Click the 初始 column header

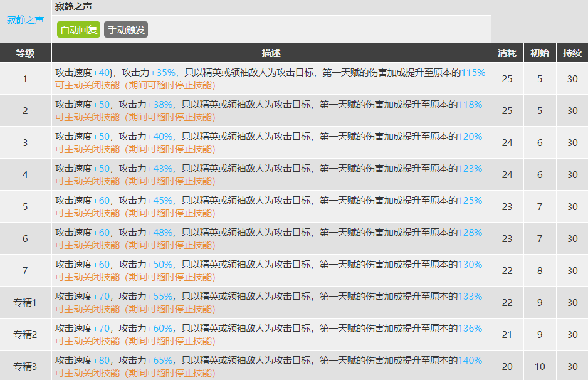click(x=540, y=53)
